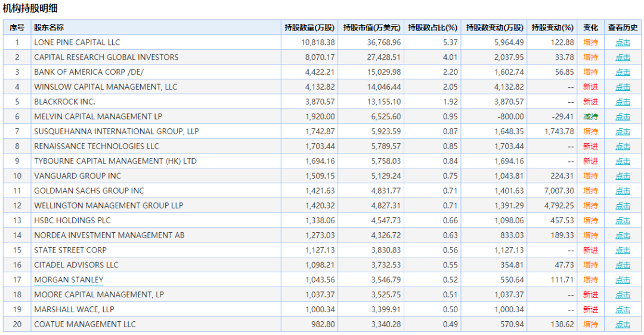Click the 机构持股明细 section title
Image resolution: width=644 pixels, height=335 pixels.
click(x=30, y=8)
